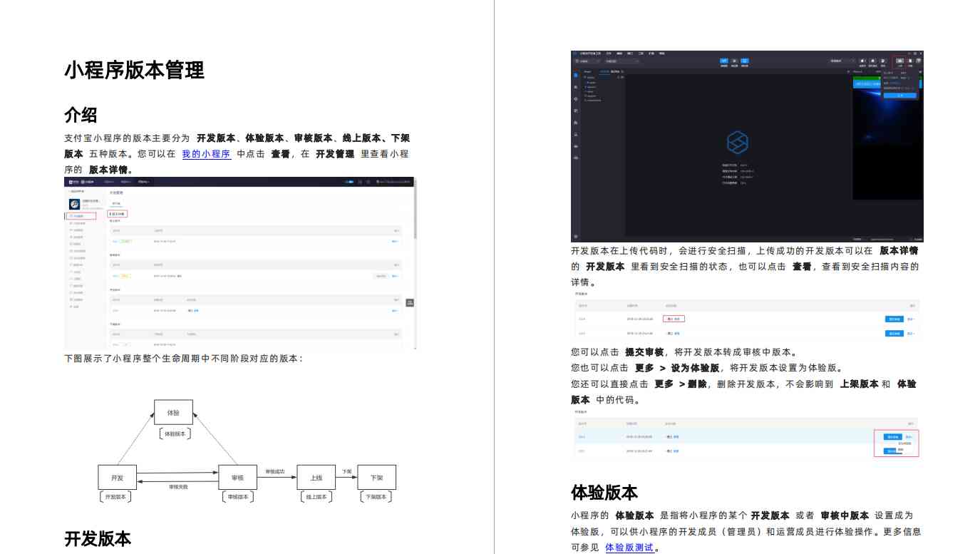Select the 开发 box in the lifecycle diagram
This screenshot has height=554, width=980.
117,477
